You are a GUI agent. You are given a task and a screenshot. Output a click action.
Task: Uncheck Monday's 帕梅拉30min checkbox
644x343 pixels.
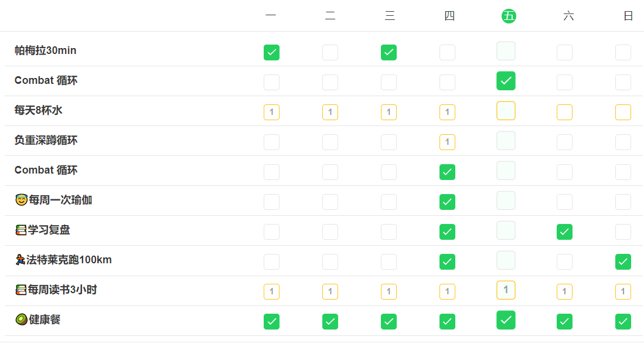(271, 52)
